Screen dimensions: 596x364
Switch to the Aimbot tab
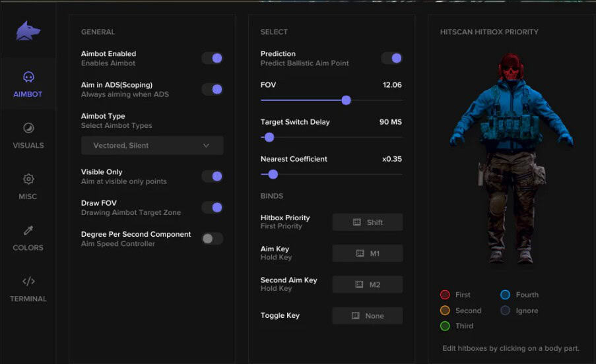pyautogui.click(x=28, y=84)
